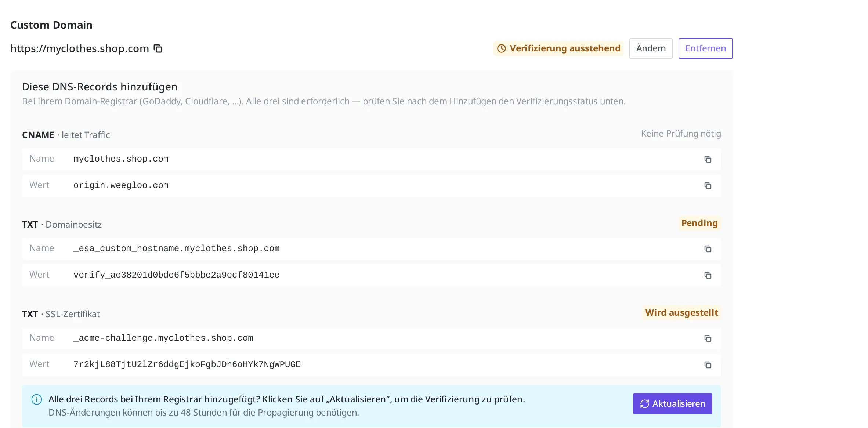Click the TXT · SSL-Zertifikat label
This screenshot has height=428, width=868.
(x=61, y=314)
